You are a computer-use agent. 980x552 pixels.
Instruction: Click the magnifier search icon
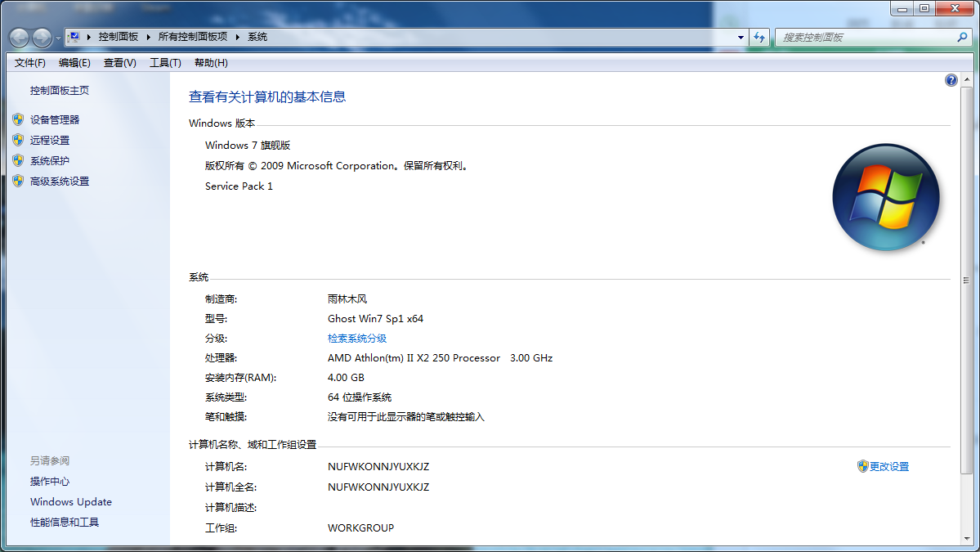[x=963, y=38]
